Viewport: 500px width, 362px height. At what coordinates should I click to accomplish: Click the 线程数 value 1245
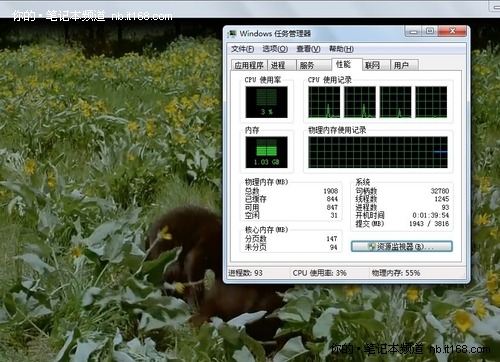pyautogui.click(x=442, y=199)
